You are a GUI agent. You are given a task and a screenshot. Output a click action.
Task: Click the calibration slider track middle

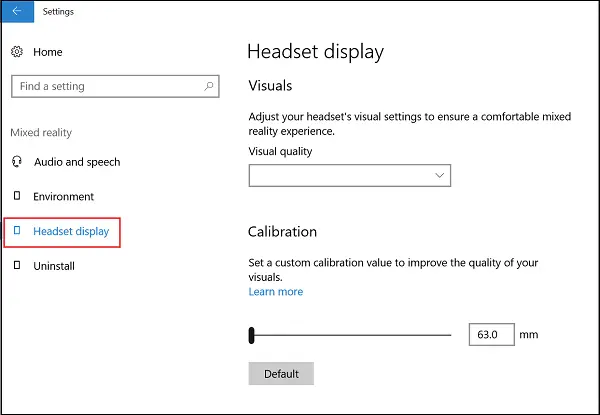click(x=350, y=335)
